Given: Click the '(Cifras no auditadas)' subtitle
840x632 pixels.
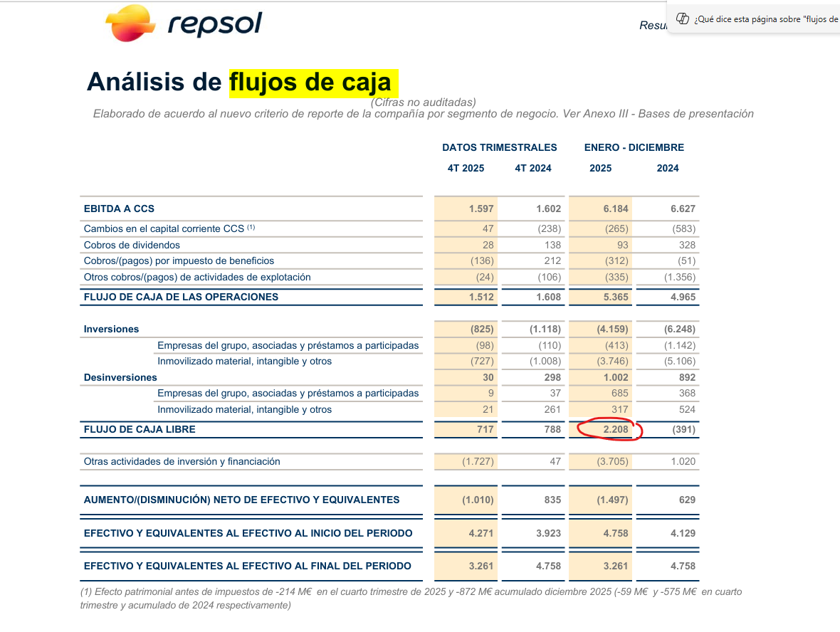Looking at the screenshot, I should click(423, 102).
